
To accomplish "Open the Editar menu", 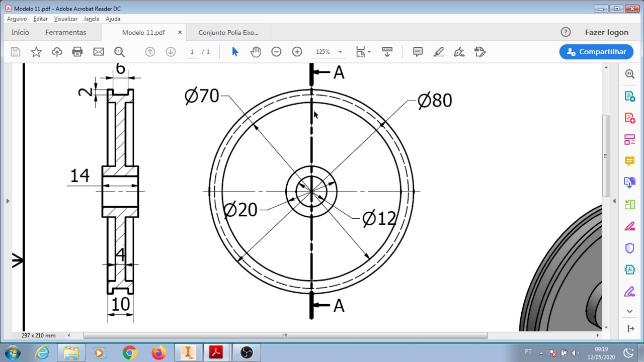I will (40, 19).
